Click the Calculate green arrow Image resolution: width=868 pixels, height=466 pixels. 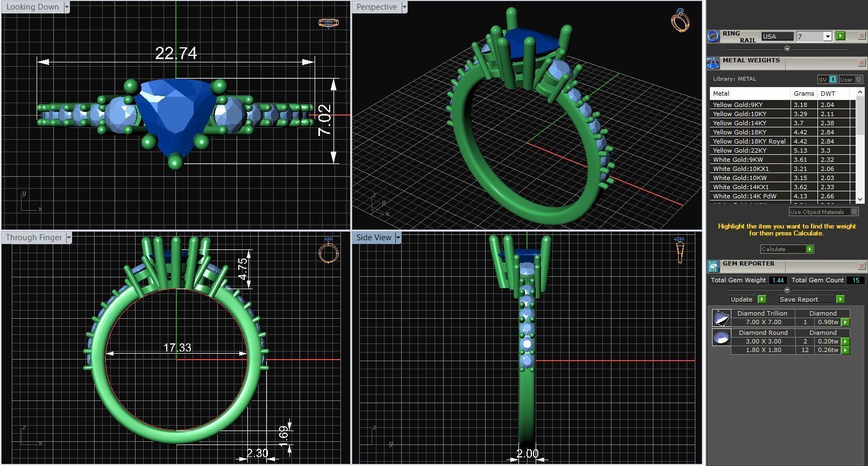(x=810, y=249)
